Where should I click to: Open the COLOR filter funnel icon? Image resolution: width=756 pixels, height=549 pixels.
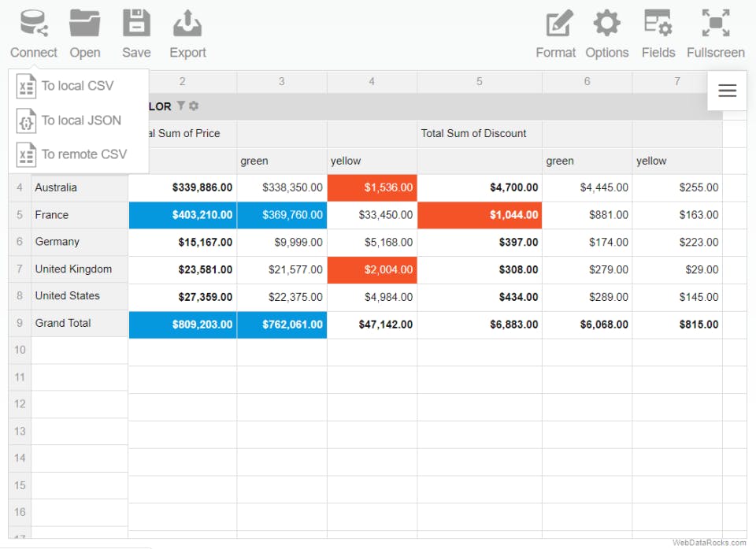click(x=181, y=106)
